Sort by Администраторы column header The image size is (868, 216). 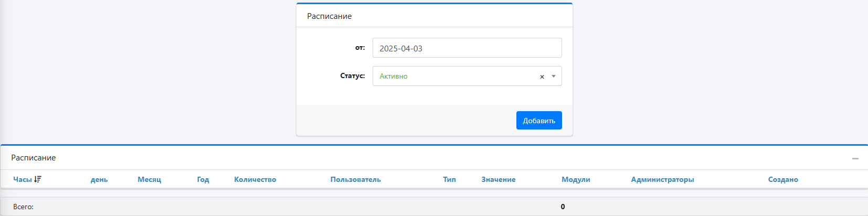click(x=662, y=179)
